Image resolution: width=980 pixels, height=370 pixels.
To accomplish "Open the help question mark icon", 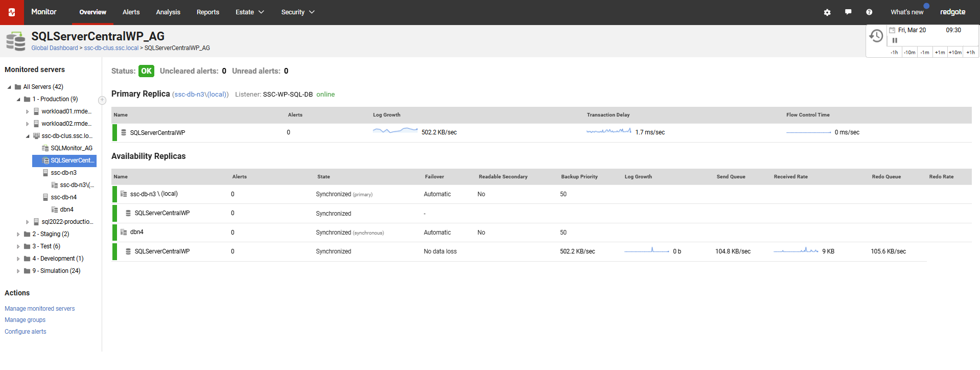I will point(869,12).
